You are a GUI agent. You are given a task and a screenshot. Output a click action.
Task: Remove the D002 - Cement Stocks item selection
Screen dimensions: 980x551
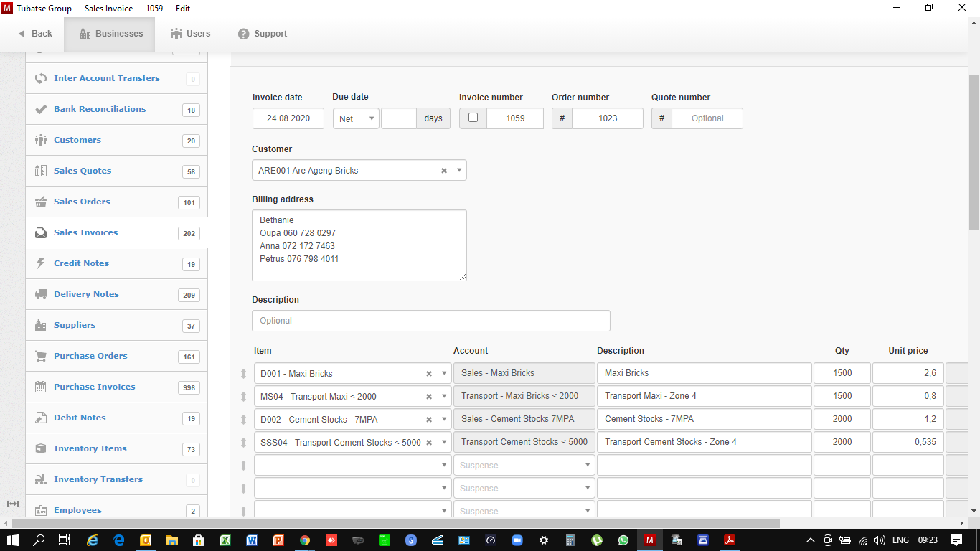429,420
